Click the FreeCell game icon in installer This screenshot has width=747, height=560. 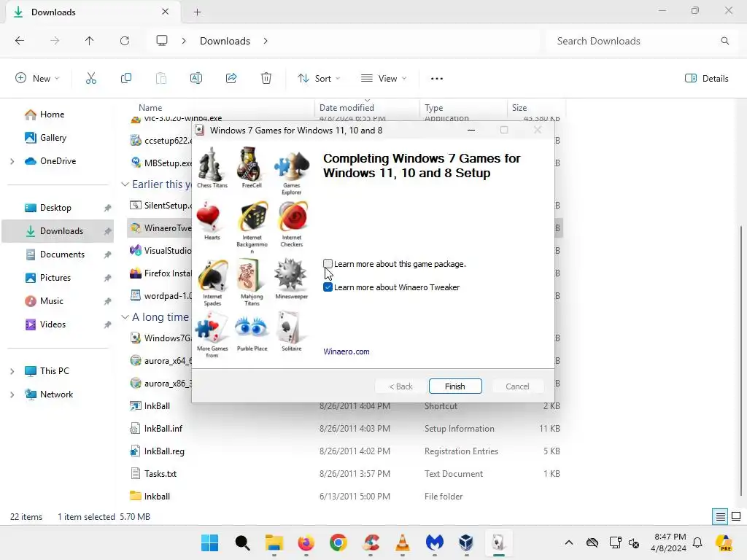(251, 163)
